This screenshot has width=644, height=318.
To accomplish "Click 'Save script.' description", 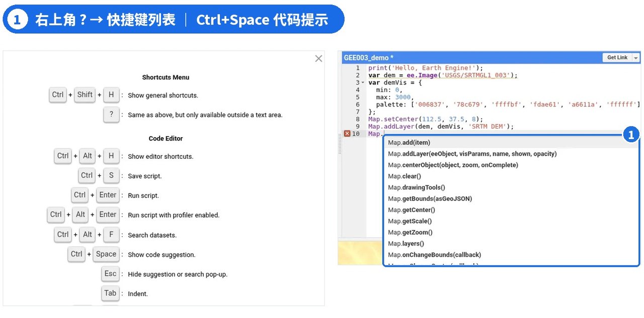I will [145, 176].
